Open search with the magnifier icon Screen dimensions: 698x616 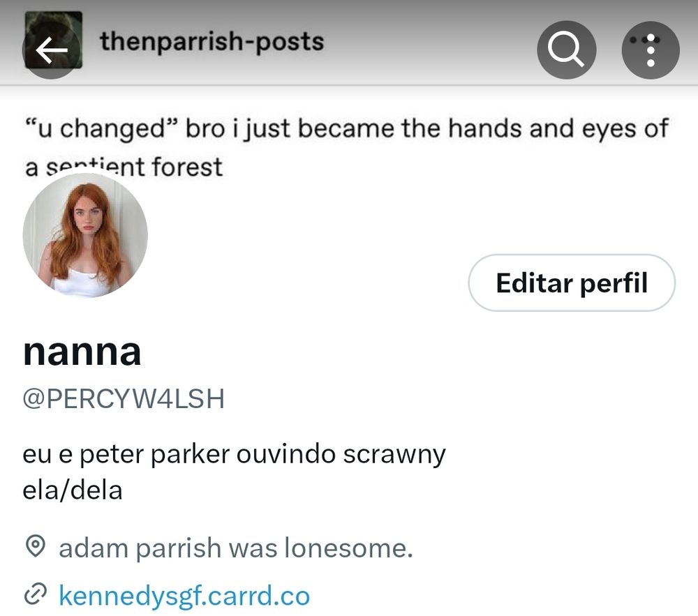(x=566, y=50)
